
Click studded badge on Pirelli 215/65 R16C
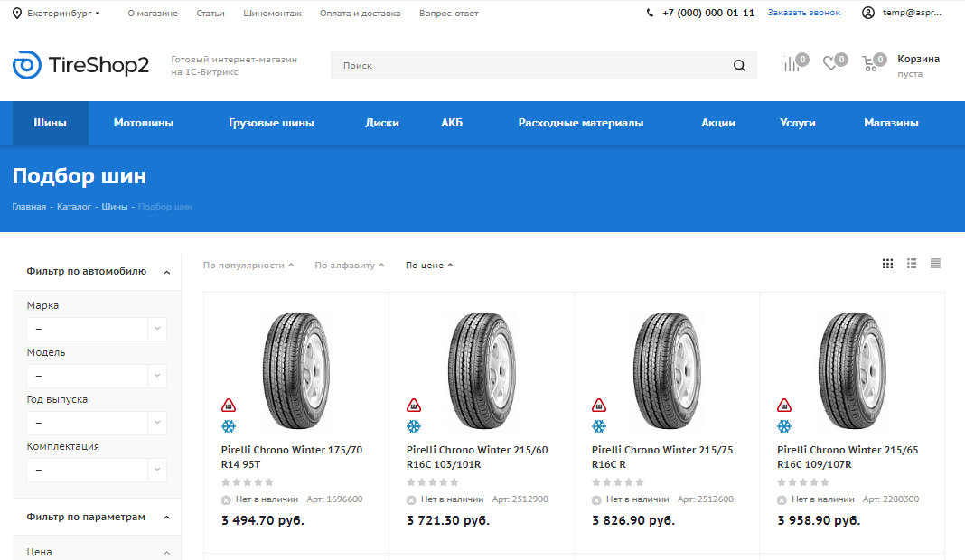[x=784, y=405]
